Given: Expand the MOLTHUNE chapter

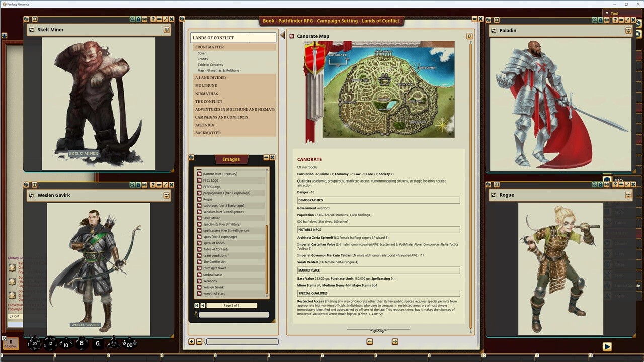Looking at the screenshot, I should click(206, 85).
